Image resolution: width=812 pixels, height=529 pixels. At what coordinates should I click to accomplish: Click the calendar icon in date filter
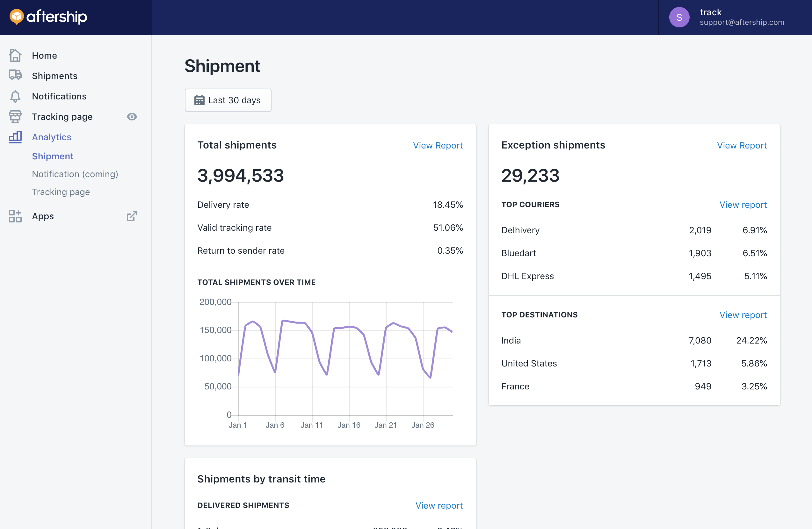[x=199, y=100]
